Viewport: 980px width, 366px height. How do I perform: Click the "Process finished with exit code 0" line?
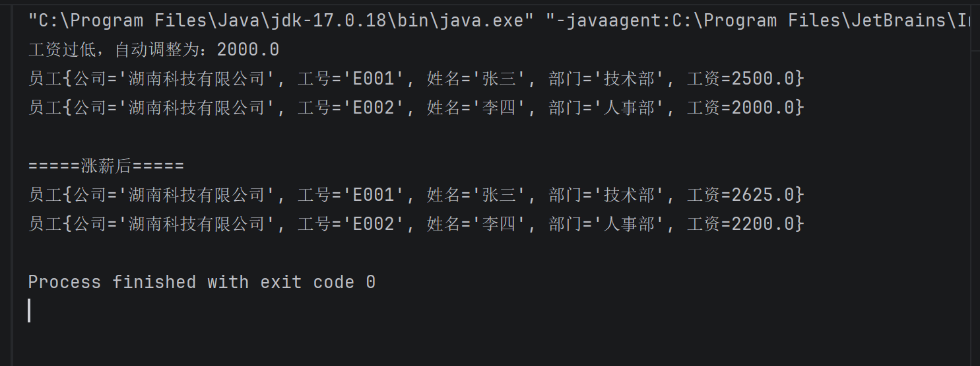pos(201,282)
